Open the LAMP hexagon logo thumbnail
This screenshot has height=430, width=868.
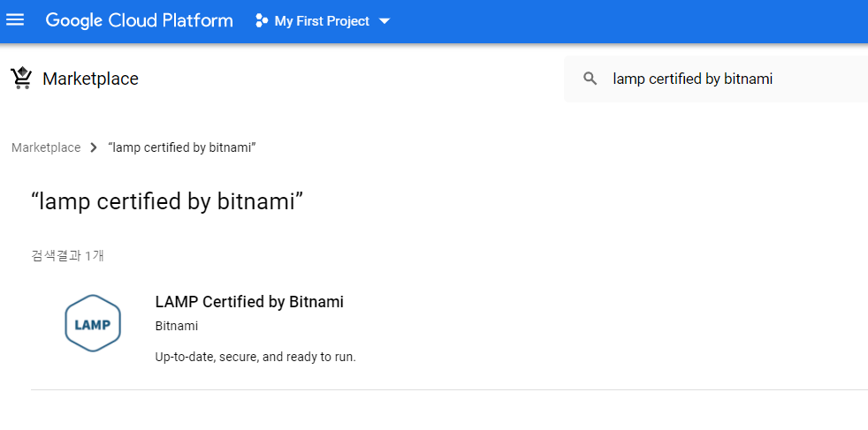coord(93,323)
